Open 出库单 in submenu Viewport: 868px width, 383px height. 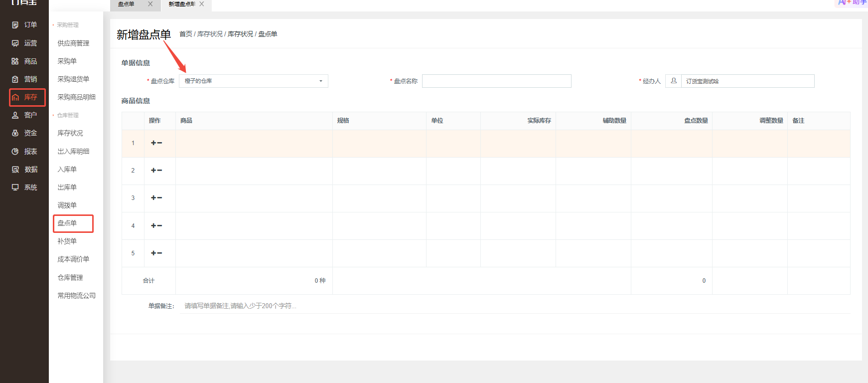tap(67, 188)
